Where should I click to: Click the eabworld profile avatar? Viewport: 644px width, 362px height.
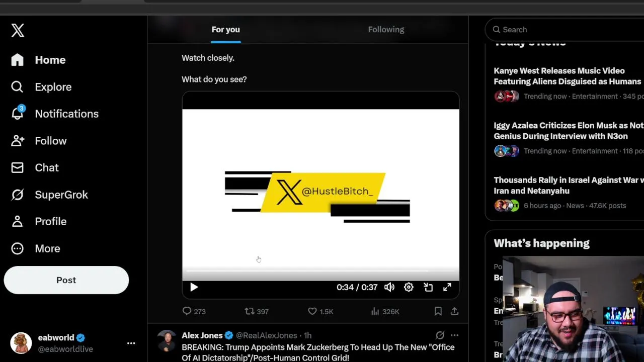click(21, 343)
